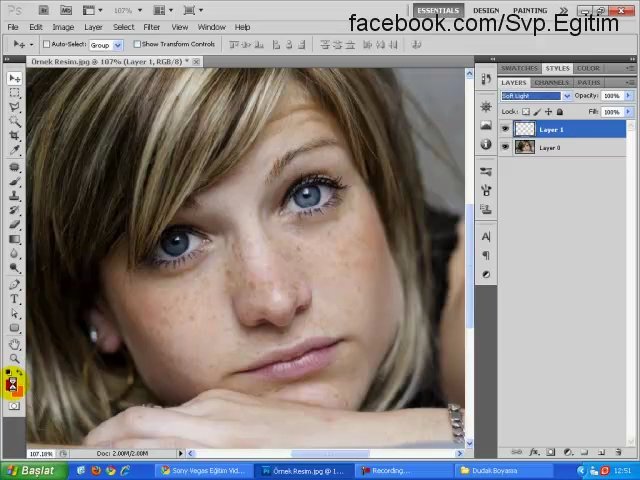The height and width of the screenshot is (480, 640).
Task: Select the History Brush tool
Action: pyautogui.click(x=15, y=210)
